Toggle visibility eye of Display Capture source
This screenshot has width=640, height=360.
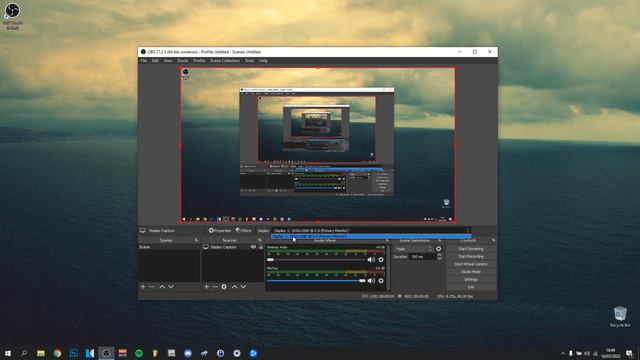(253, 247)
